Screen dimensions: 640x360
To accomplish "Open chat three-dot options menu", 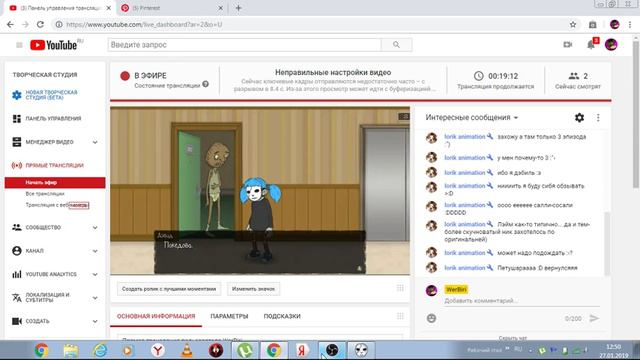I will [598, 118].
